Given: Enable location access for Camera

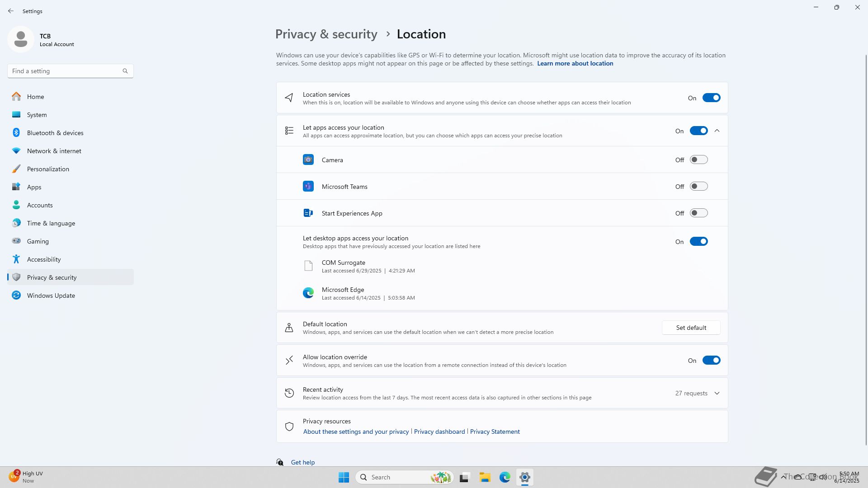Looking at the screenshot, I should [698, 160].
